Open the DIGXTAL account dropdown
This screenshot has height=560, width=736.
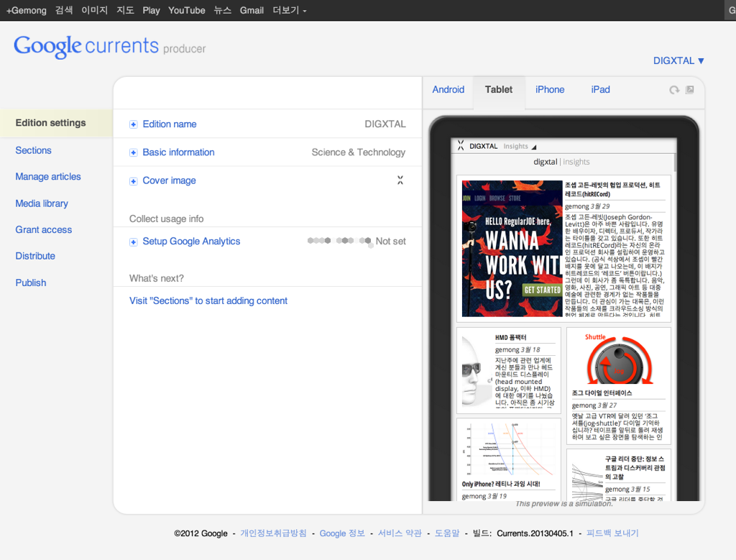678,61
